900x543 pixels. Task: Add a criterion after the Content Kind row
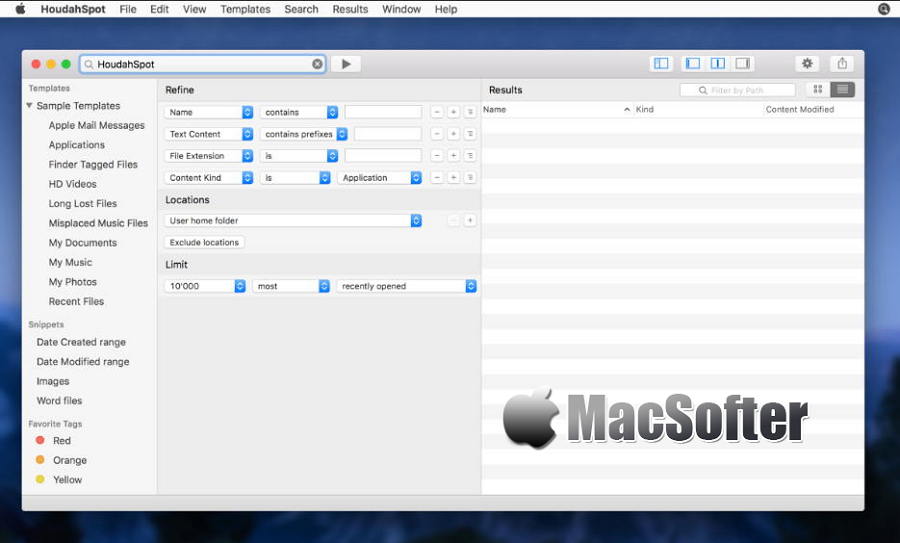point(453,177)
